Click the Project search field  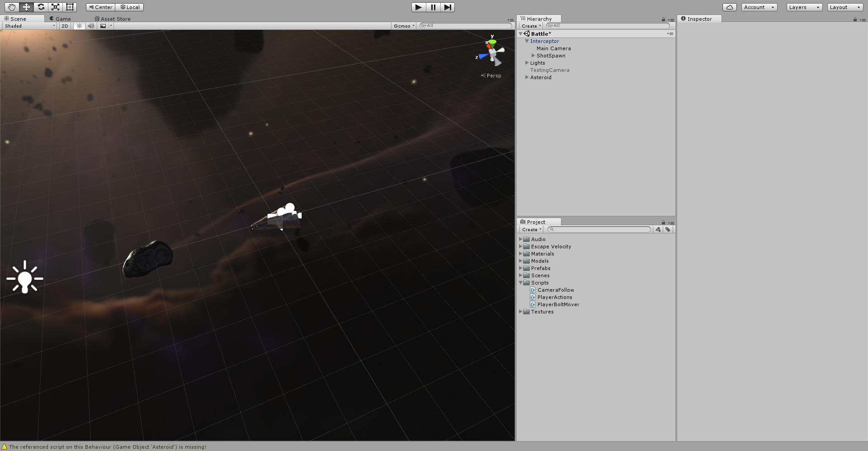[x=599, y=229]
